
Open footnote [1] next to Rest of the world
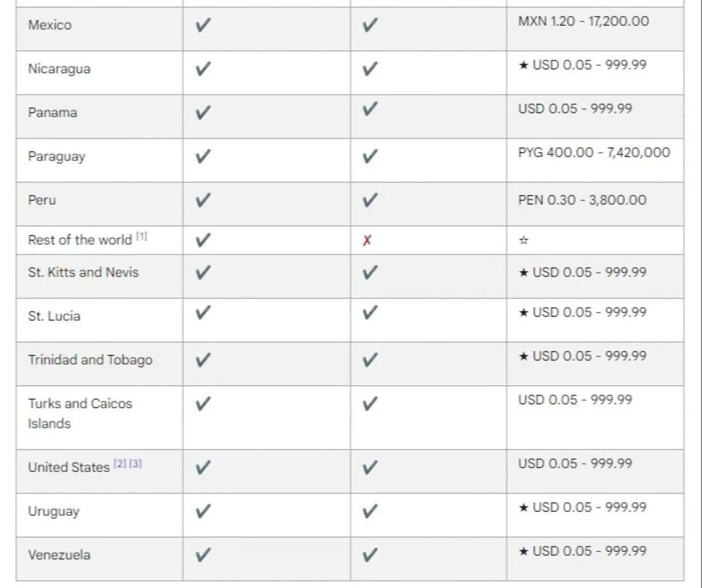click(x=142, y=236)
